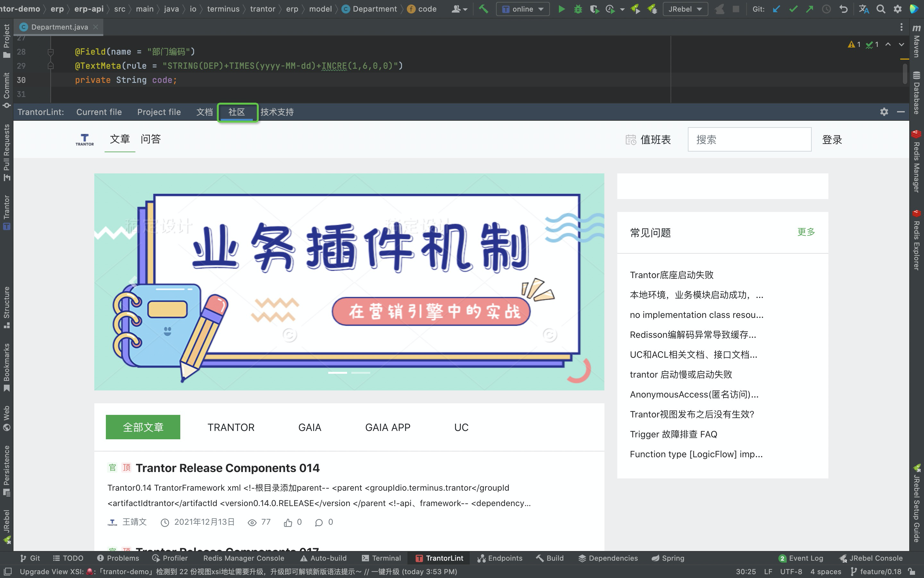Debug with JRebel rocket-bug icon
924x578 pixels.
tap(652, 9)
